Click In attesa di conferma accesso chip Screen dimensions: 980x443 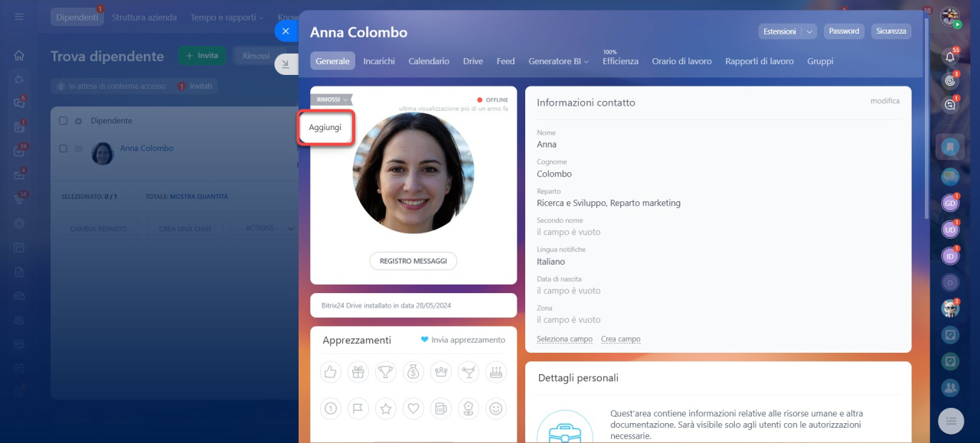(x=112, y=86)
